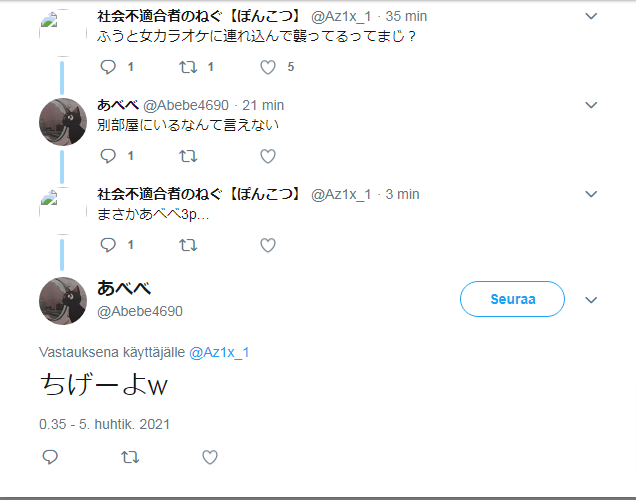Reply to the 3 min tweet
636x500 pixels.
point(108,245)
